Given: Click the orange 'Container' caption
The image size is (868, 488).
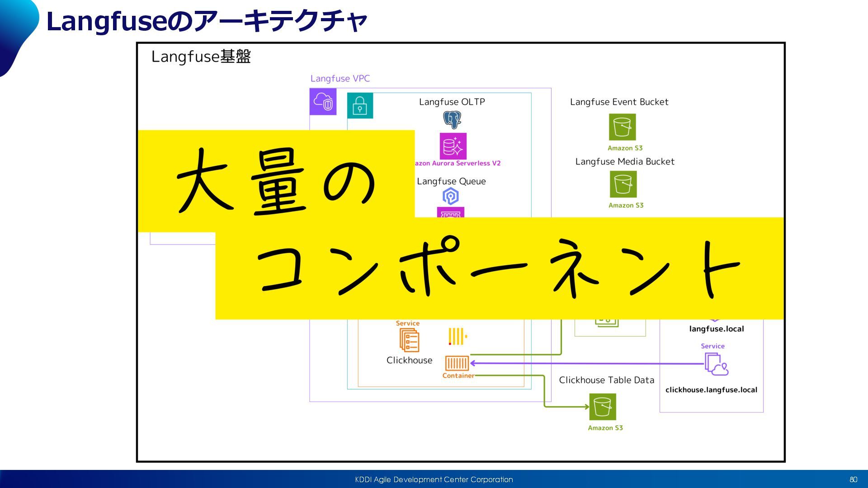Looking at the screenshot, I should coord(458,375).
